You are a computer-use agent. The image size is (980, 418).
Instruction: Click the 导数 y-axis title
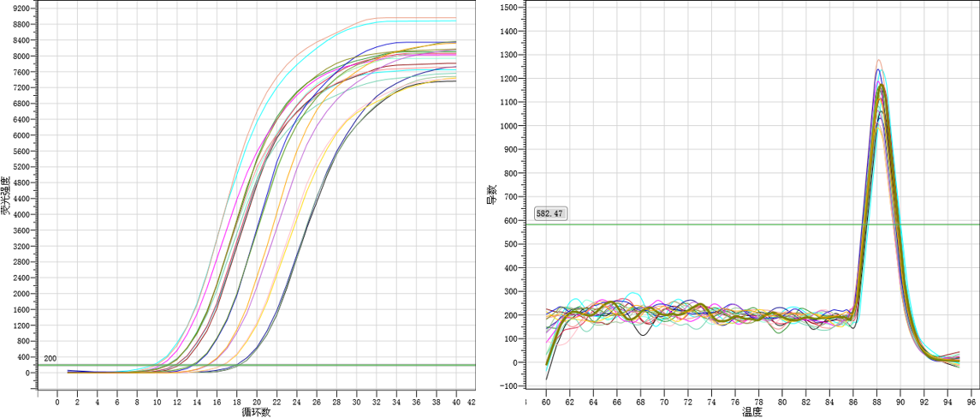click(491, 195)
